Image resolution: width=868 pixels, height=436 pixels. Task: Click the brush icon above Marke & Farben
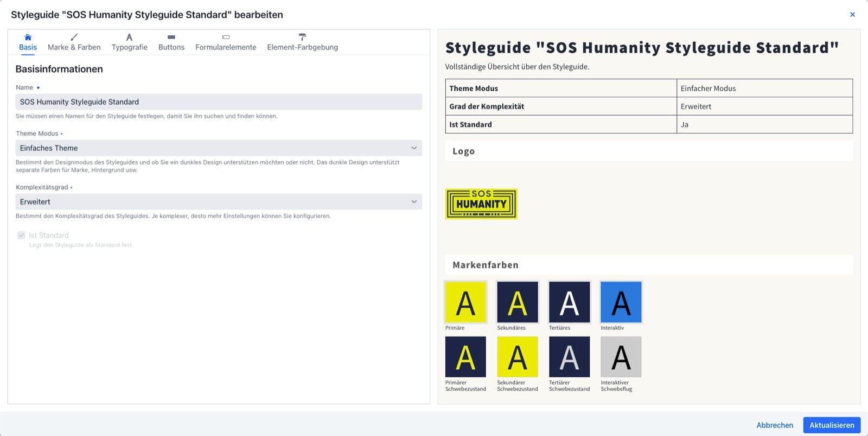tap(74, 37)
